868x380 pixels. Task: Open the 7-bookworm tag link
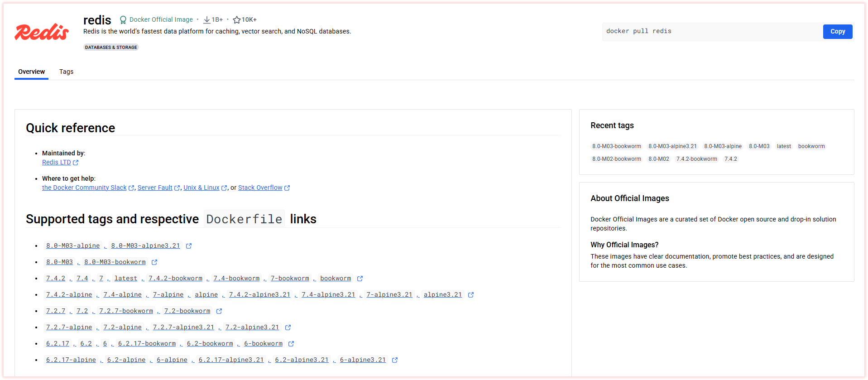[290, 278]
